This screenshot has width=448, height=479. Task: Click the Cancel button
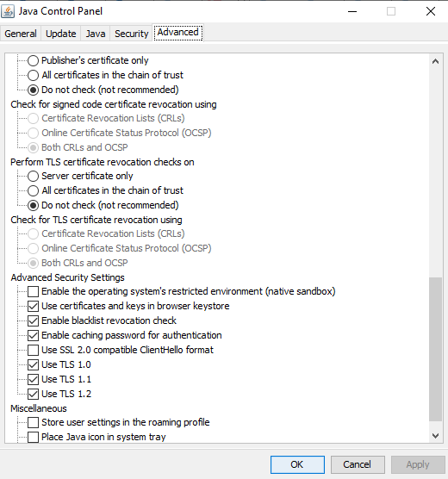click(x=358, y=464)
